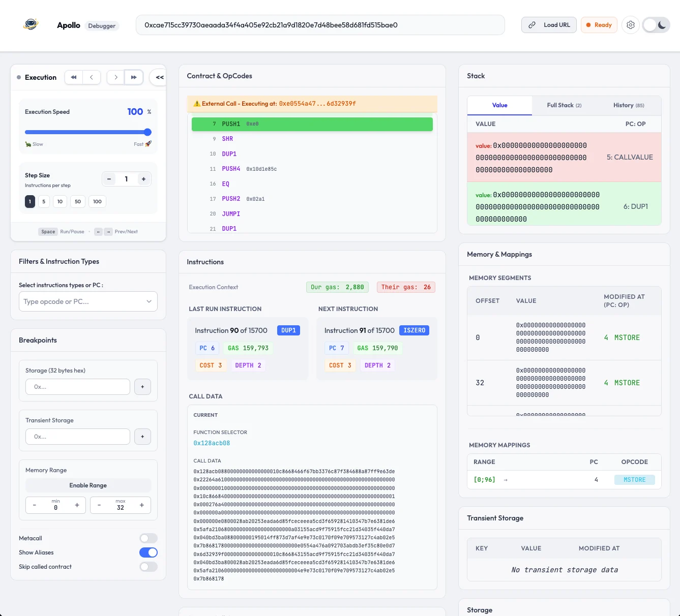
Task: Select step size preset 5
Action: (x=44, y=201)
